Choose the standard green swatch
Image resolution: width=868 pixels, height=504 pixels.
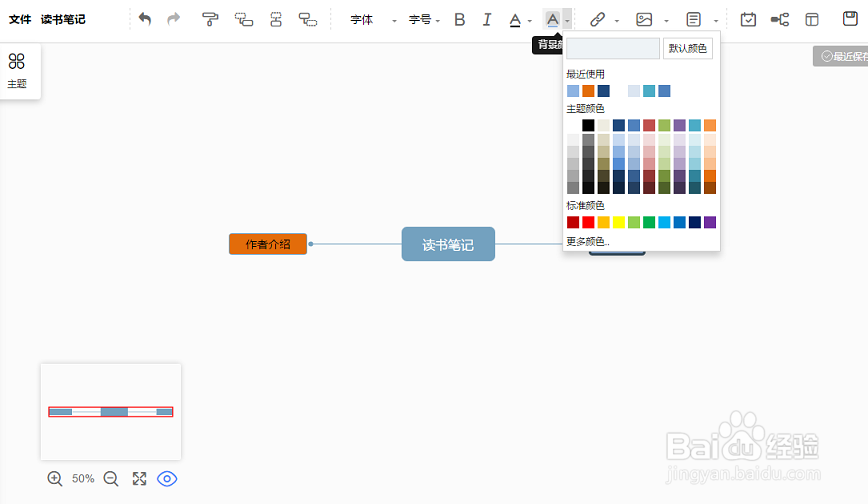649,222
